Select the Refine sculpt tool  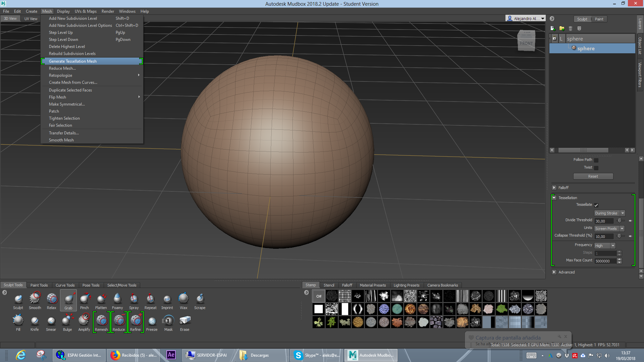click(136, 322)
